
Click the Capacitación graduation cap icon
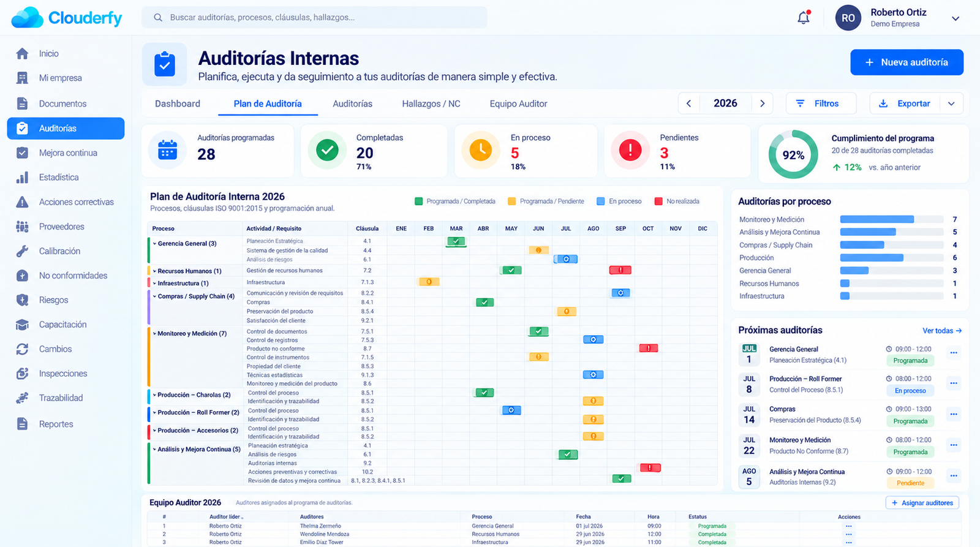pyautogui.click(x=22, y=324)
